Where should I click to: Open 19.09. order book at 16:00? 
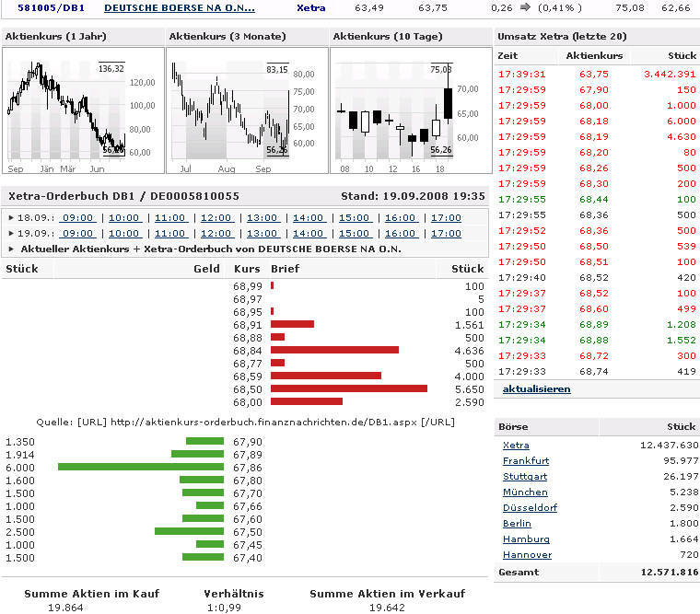tap(401, 234)
